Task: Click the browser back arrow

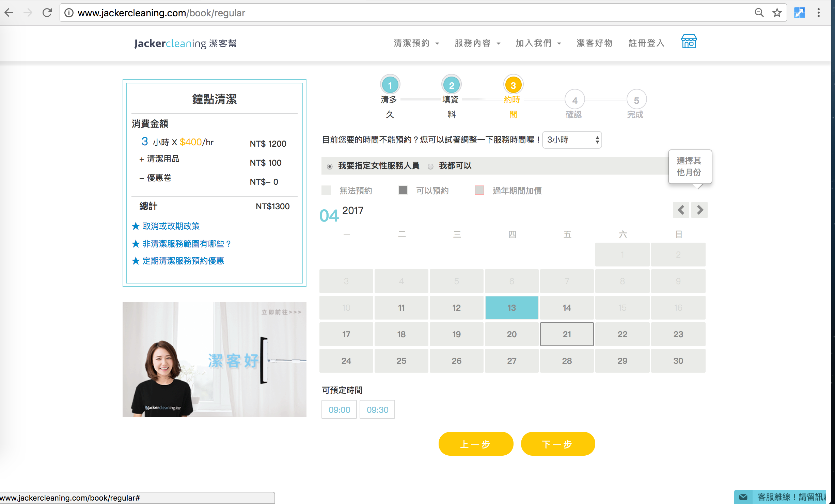Action: (9, 13)
